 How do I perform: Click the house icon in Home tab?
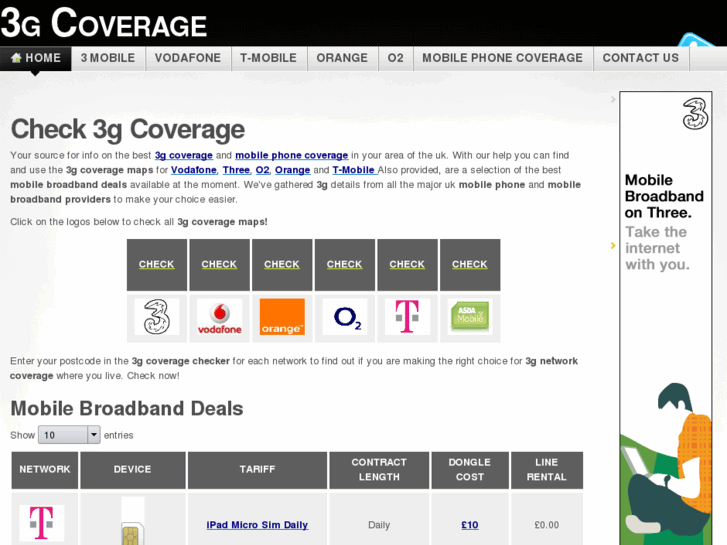(x=16, y=58)
